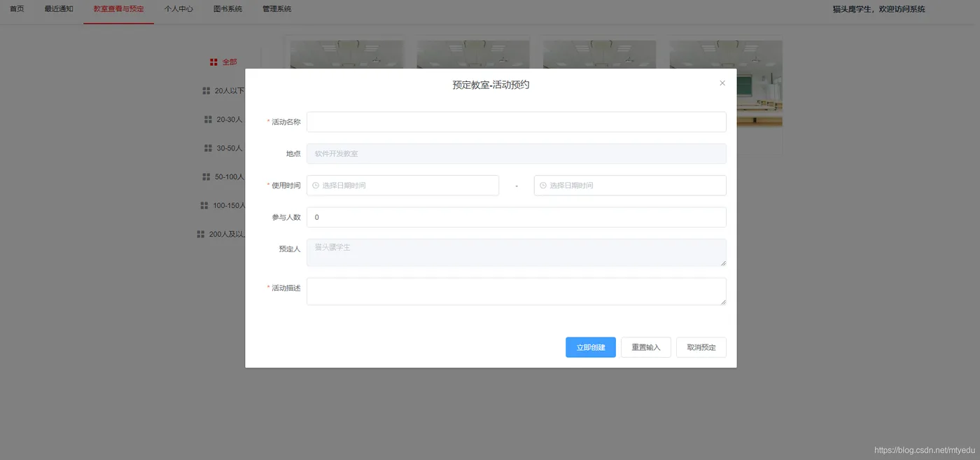The width and height of the screenshot is (980, 460).
Task: Click the 立即创建 button
Action: pos(590,347)
